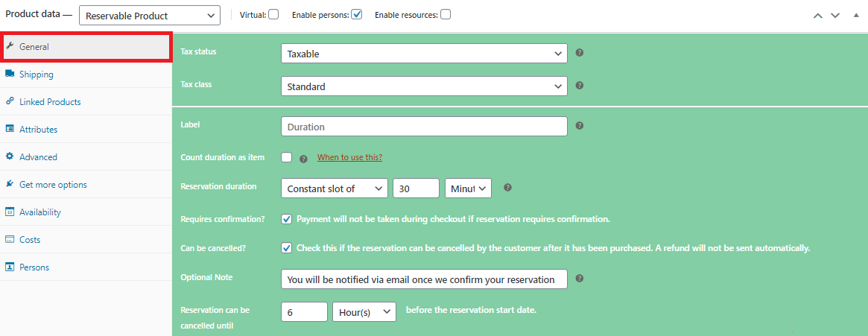The image size is (868, 336).
Task: Move Product data panel down with arrow
Action: 835,16
